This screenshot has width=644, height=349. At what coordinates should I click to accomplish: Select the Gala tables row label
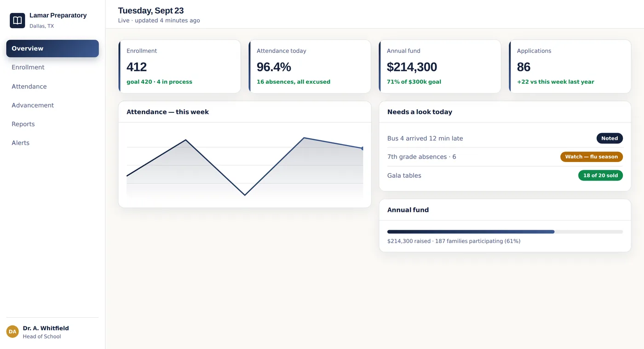(404, 176)
